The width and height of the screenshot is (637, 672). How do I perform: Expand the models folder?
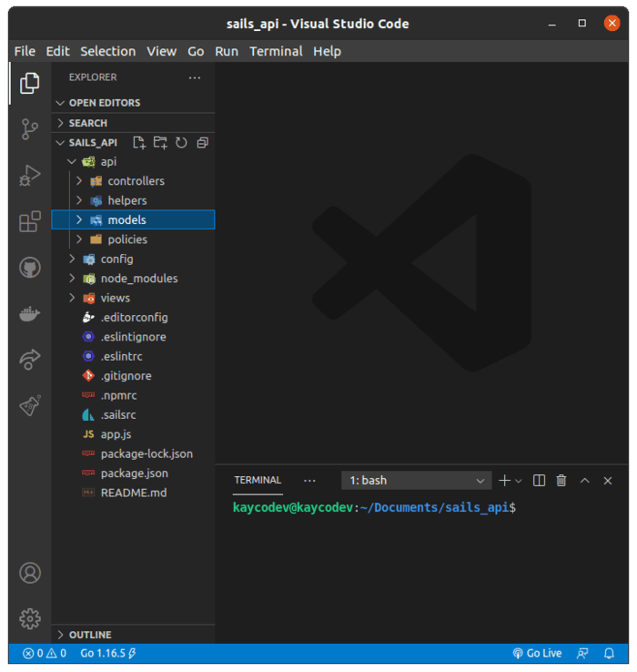tap(133, 219)
